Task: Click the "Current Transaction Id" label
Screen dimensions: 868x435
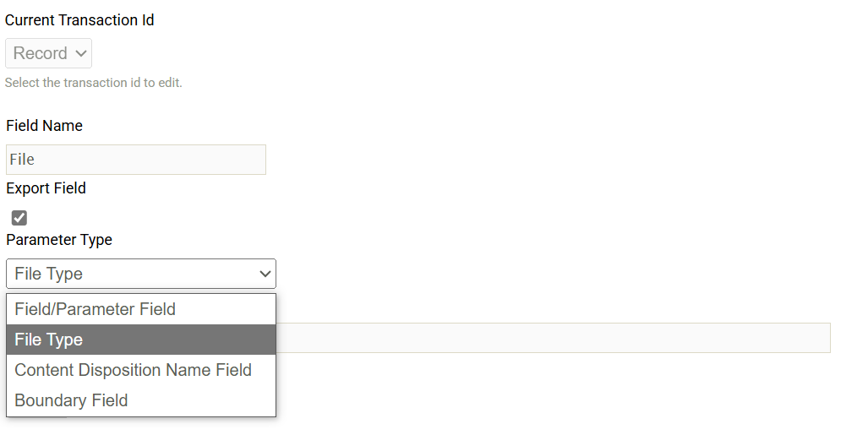Action: click(79, 20)
